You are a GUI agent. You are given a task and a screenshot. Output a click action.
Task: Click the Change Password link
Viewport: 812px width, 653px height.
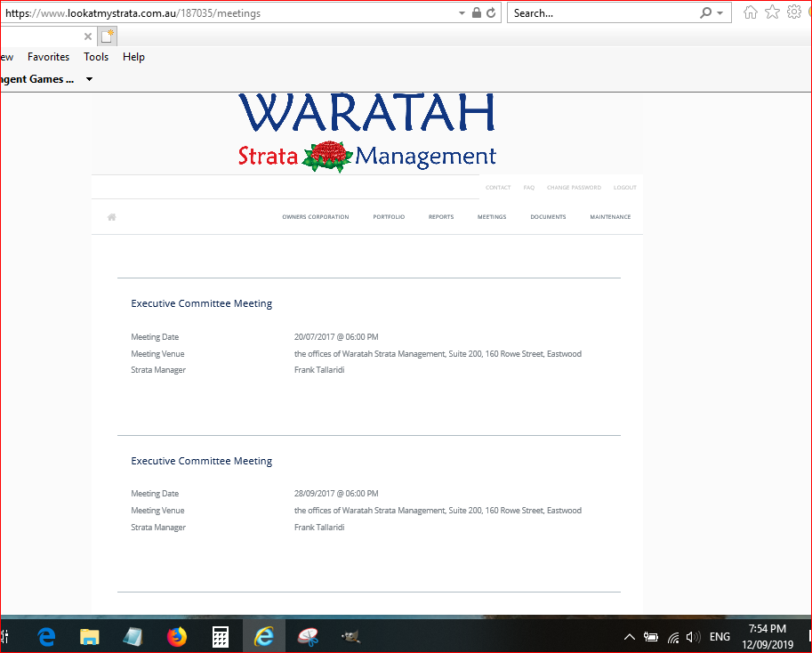tap(574, 188)
